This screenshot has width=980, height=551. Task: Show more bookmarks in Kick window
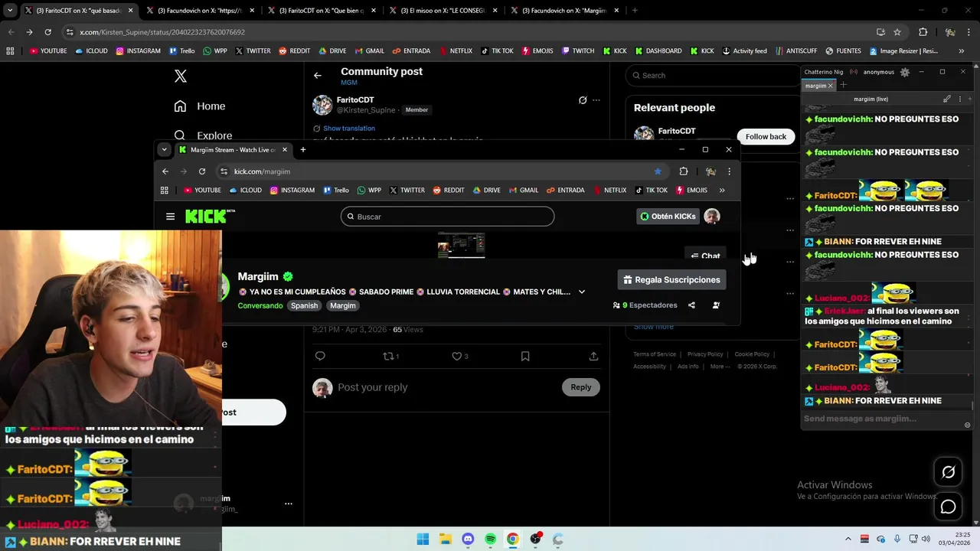(722, 191)
